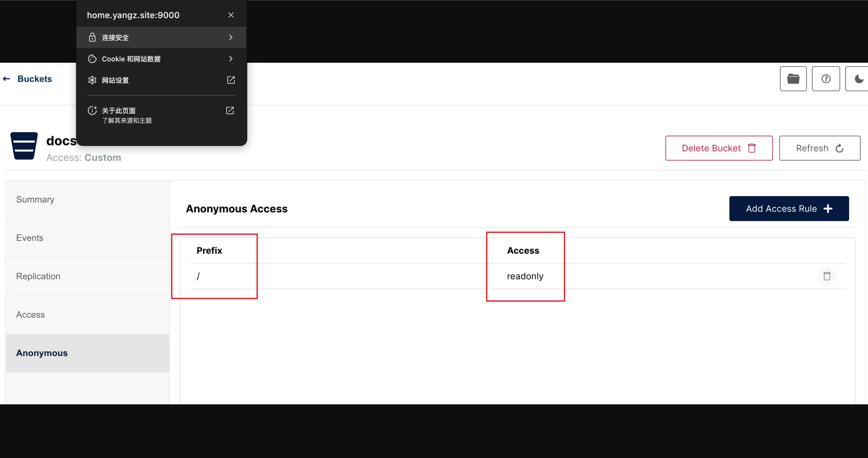Switch to the Summary tab
The image size is (868, 458).
point(35,200)
